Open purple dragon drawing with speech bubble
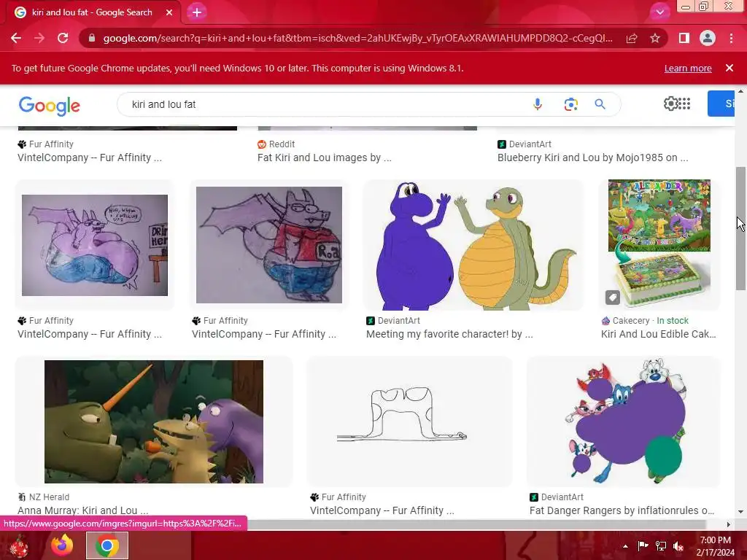The width and height of the screenshot is (747, 560). pos(95,245)
